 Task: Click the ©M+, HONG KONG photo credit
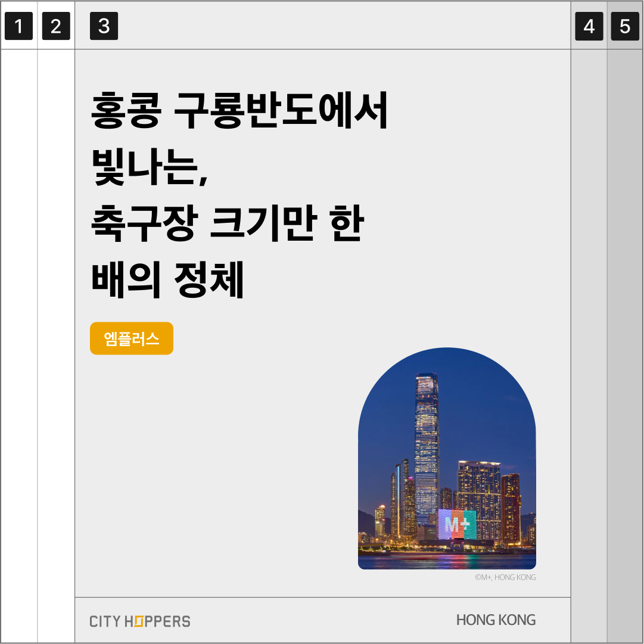pos(505,577)
